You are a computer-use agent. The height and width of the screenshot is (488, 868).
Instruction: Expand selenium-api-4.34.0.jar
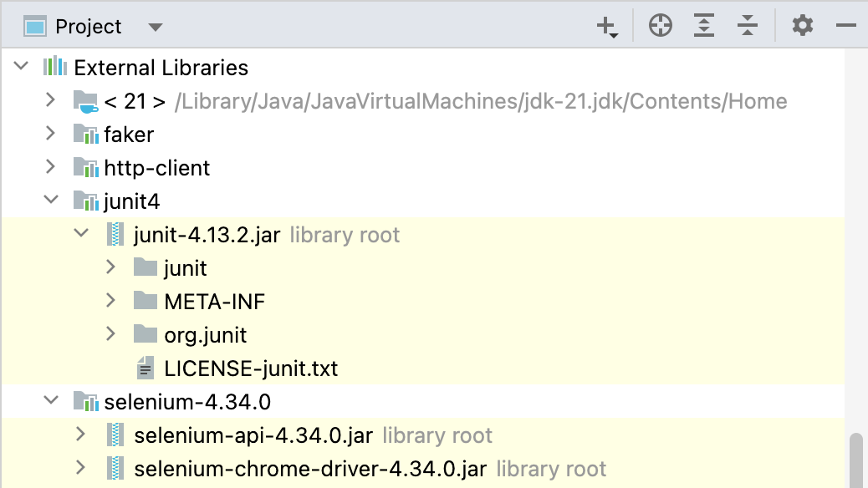click(81, 435)
